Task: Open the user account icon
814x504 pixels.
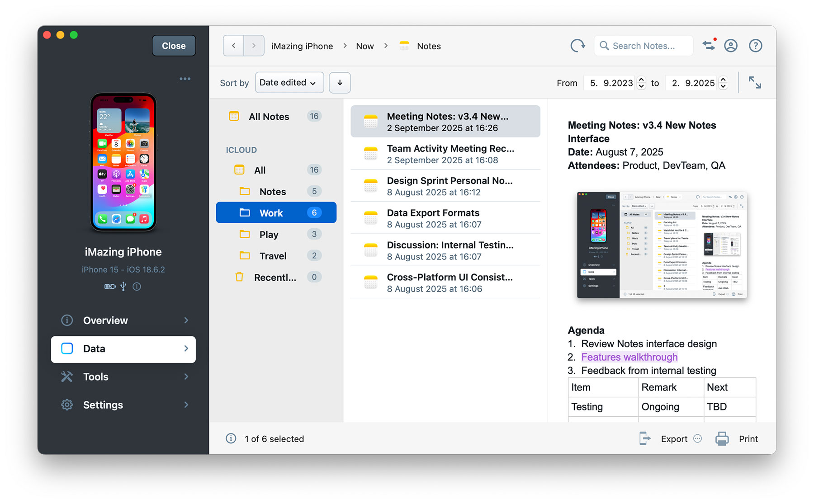Action: 731,46
